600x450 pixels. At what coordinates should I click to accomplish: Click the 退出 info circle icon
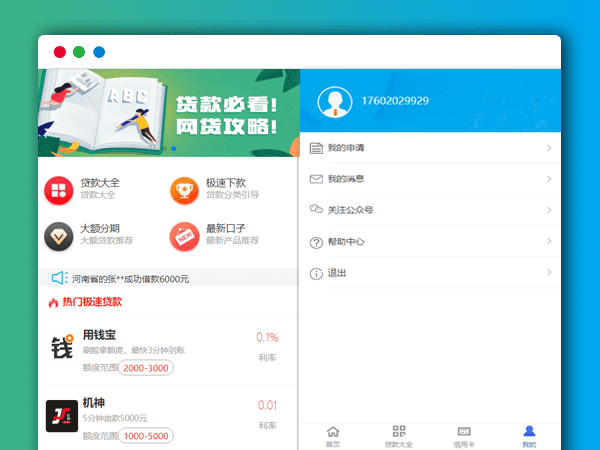click(316, 274)
